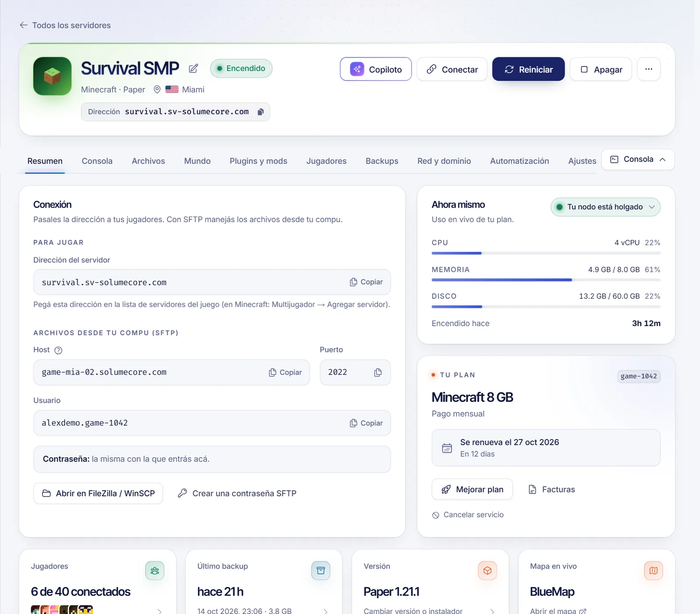Viewport: 700px width, 614px height.
Task: Click the calendar icon in the renewal box
Action: coord(447,448)
